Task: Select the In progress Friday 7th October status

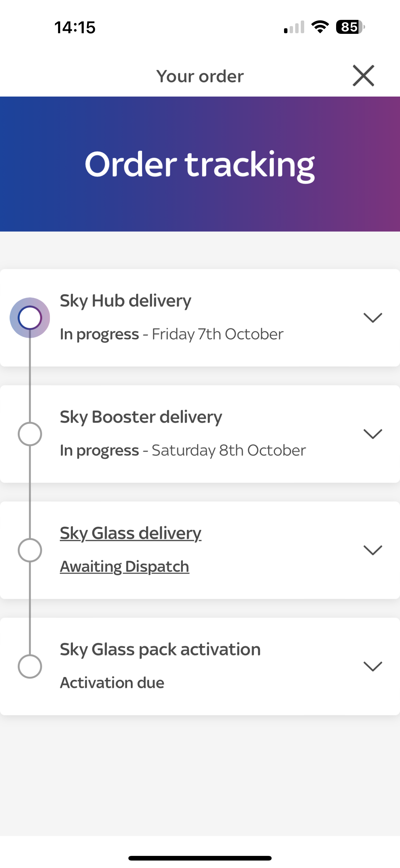Action: [172, 334]
